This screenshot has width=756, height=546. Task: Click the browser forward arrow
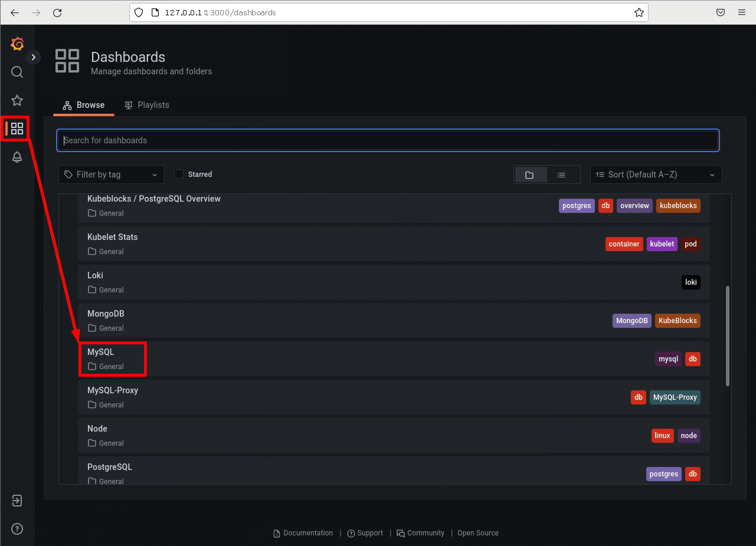(x=36, y=12)
